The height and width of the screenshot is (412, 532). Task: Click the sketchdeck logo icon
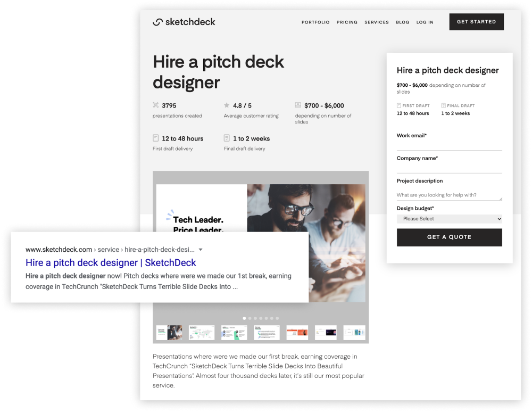point(158,22)
